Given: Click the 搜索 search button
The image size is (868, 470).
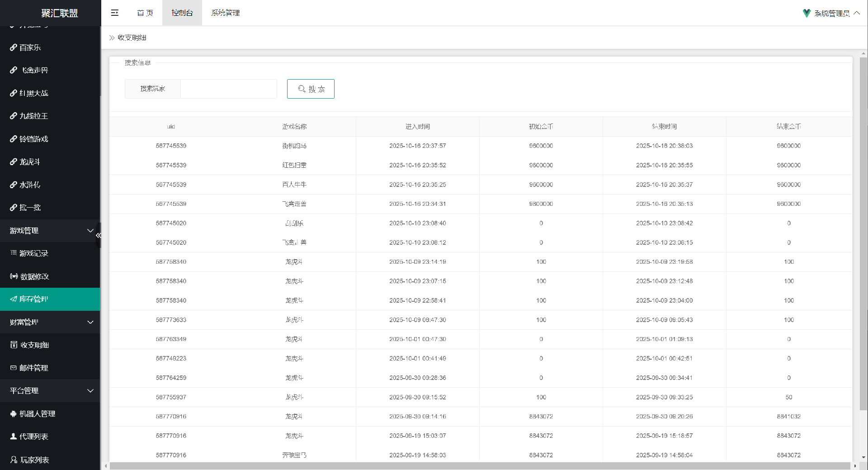Looking at the screenshot, I should [x=311, y=89].
